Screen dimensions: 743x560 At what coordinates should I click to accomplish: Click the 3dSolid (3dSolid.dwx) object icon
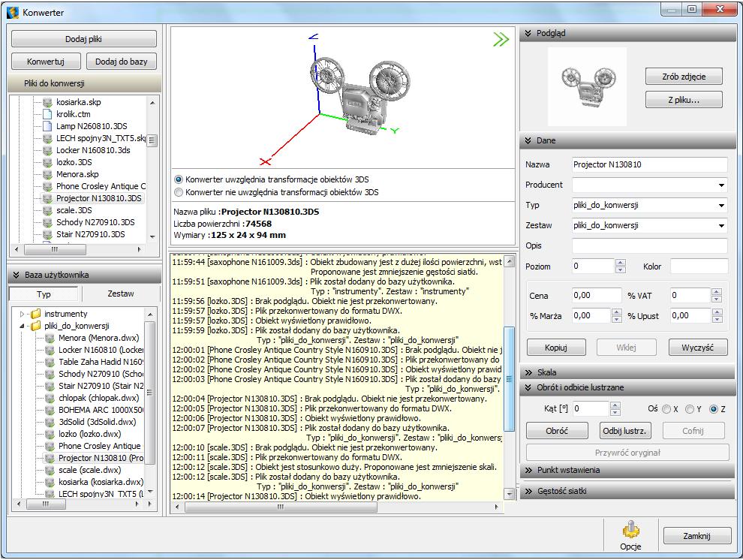[x=50, y=422]
